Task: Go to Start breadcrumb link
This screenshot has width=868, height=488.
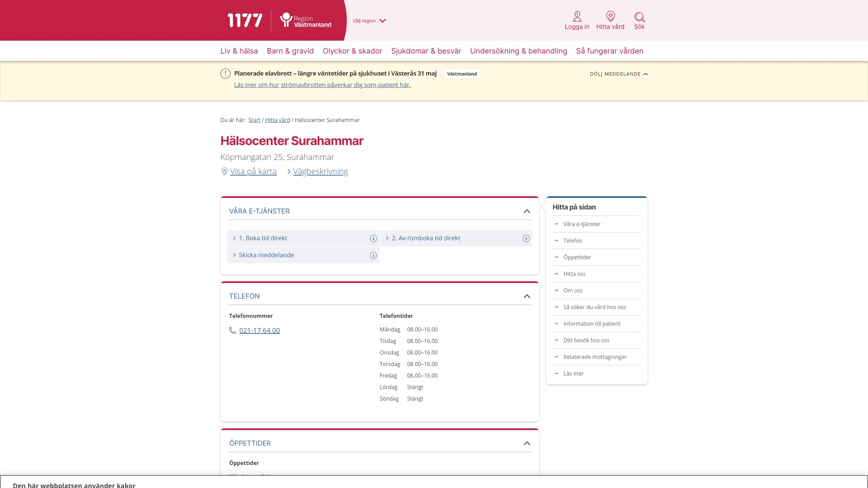Action: click(254, 120)
